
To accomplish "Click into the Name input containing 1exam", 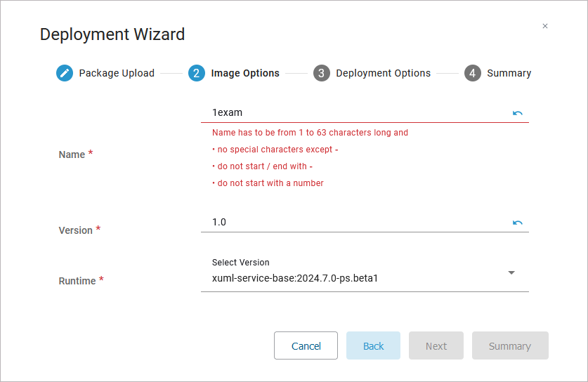I will 351,112.
